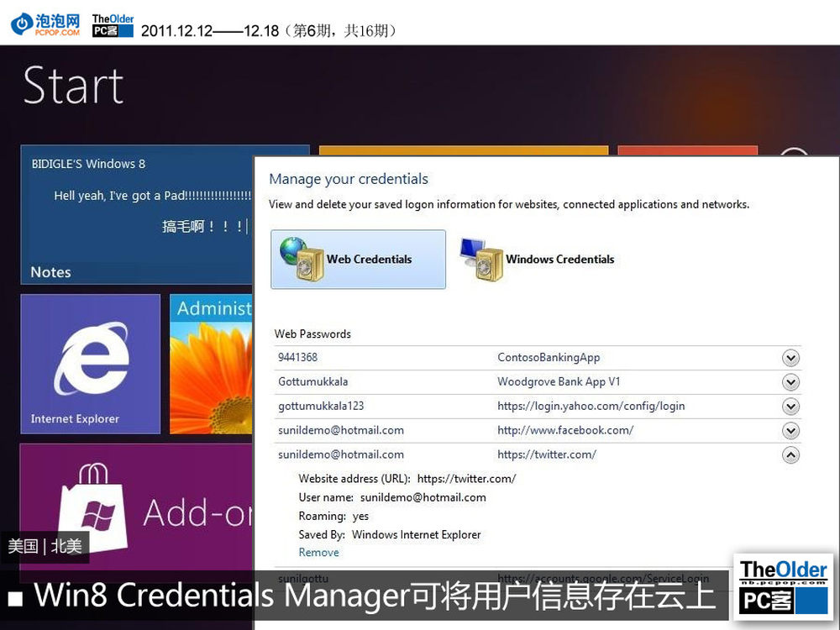Expand the ContosoBankingApp credential entry
The image size is (840, 630).
click(x=790, y=358)
